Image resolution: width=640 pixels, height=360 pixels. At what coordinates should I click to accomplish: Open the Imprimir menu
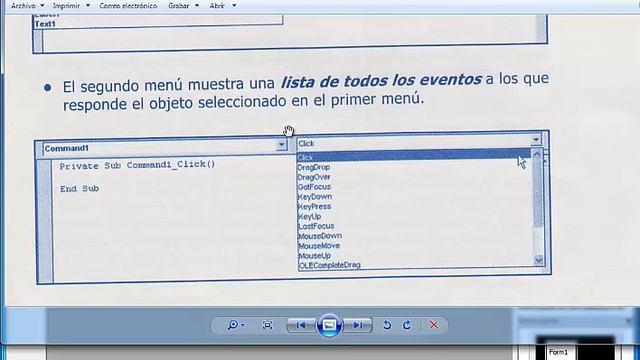(x=66, y=6)
